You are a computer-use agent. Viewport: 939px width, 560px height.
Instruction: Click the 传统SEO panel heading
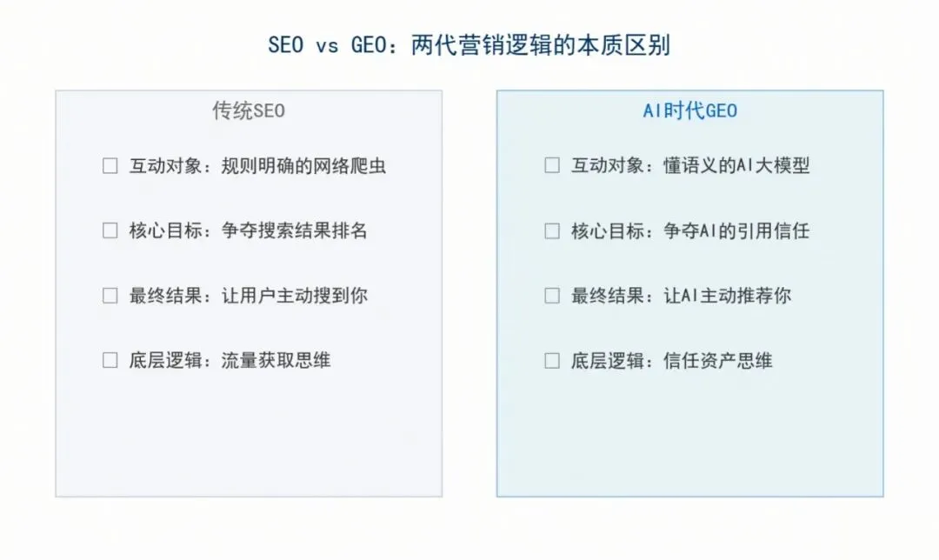(249, 111)
